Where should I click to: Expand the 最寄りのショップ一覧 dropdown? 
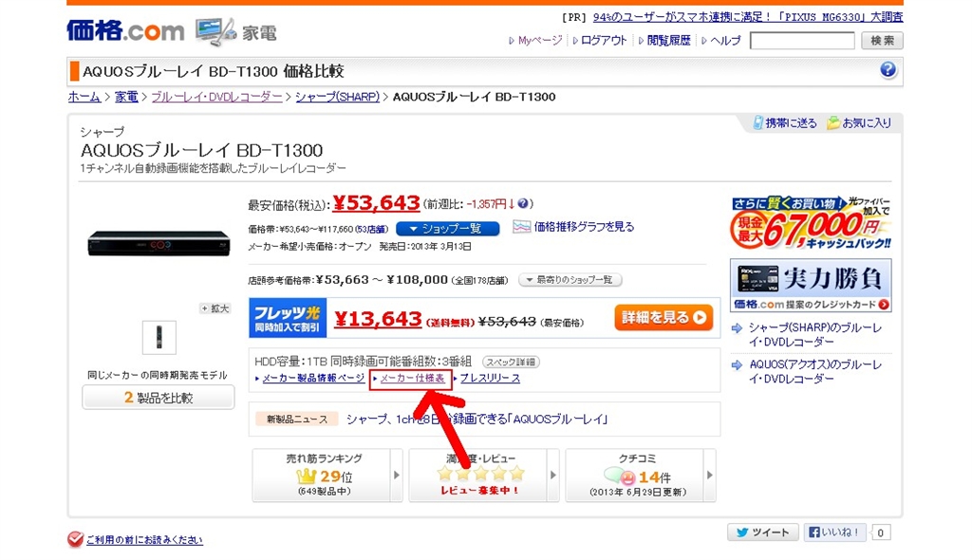pyautogui.click(x=570, y=280)
